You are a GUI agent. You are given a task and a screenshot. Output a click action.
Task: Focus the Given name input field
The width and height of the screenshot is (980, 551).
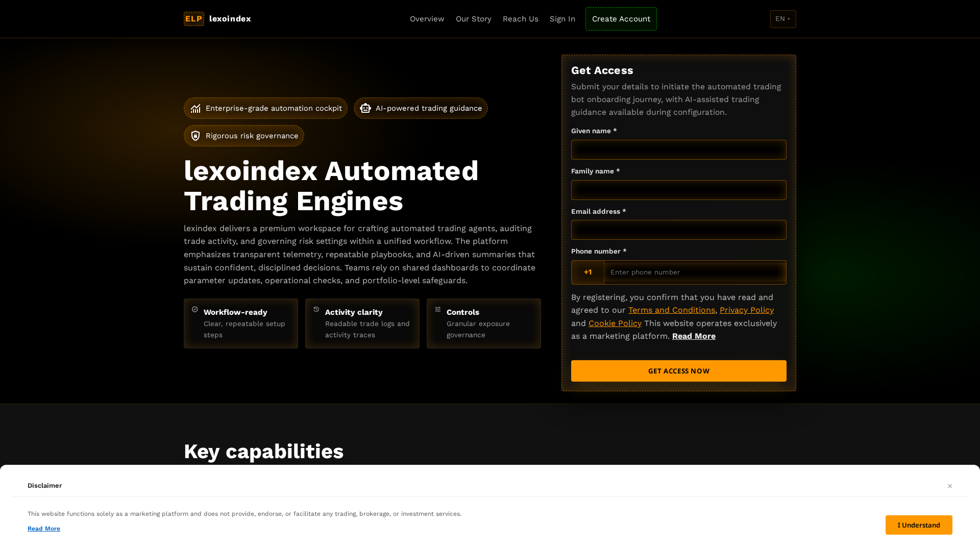pos(679,150)
